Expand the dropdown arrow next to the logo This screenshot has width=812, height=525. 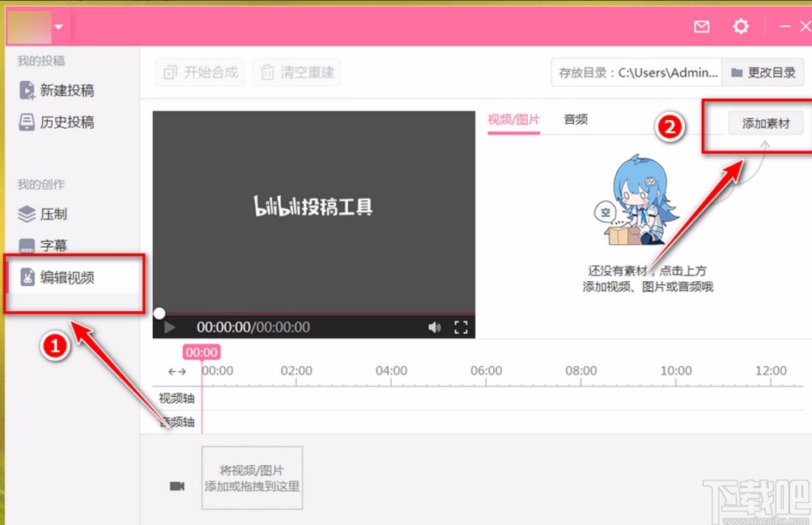click(x=59, y=26)
